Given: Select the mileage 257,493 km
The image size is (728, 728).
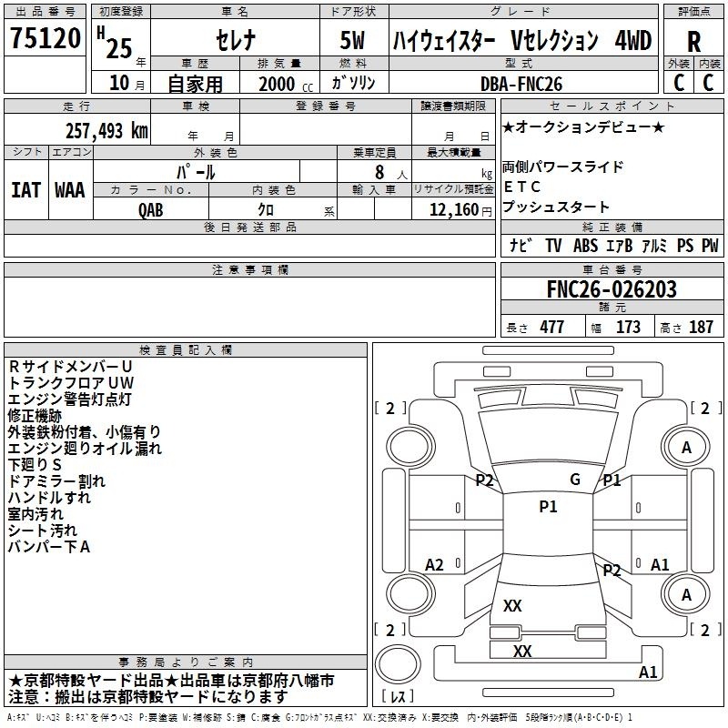Looking at the screenshot, I should 106,130.
